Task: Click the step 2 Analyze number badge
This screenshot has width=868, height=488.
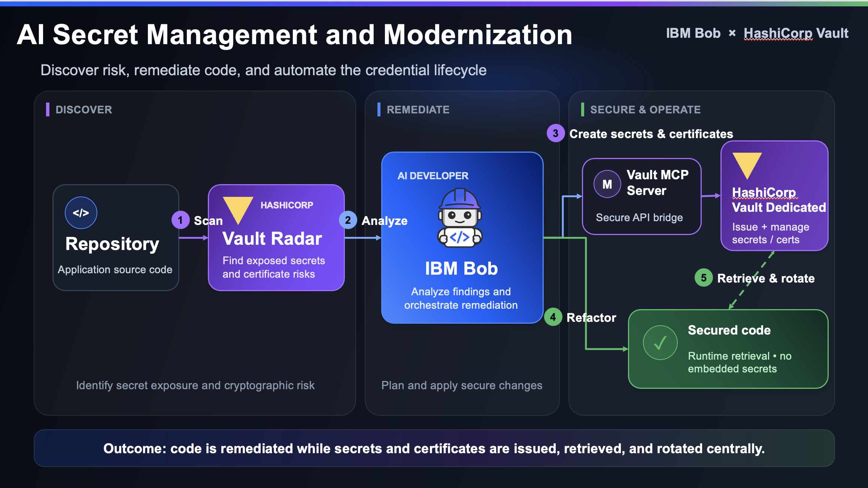Action: pos(348,220)
